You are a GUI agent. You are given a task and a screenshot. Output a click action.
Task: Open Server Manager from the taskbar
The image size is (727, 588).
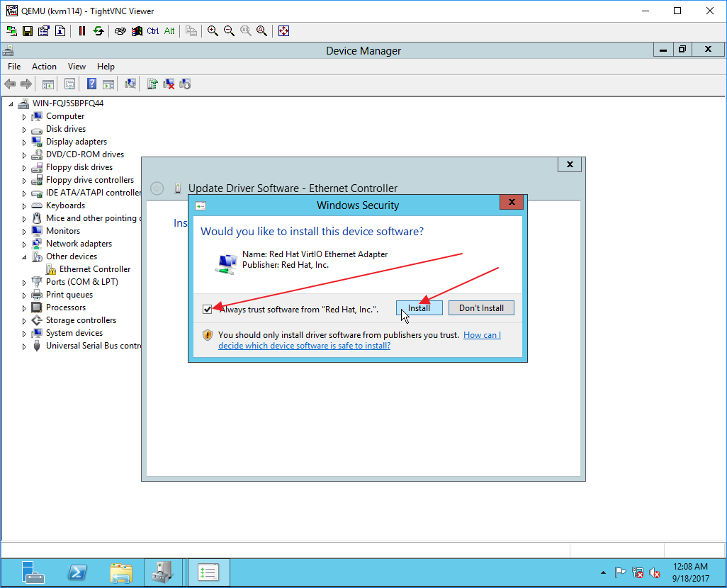pos(33,572)
